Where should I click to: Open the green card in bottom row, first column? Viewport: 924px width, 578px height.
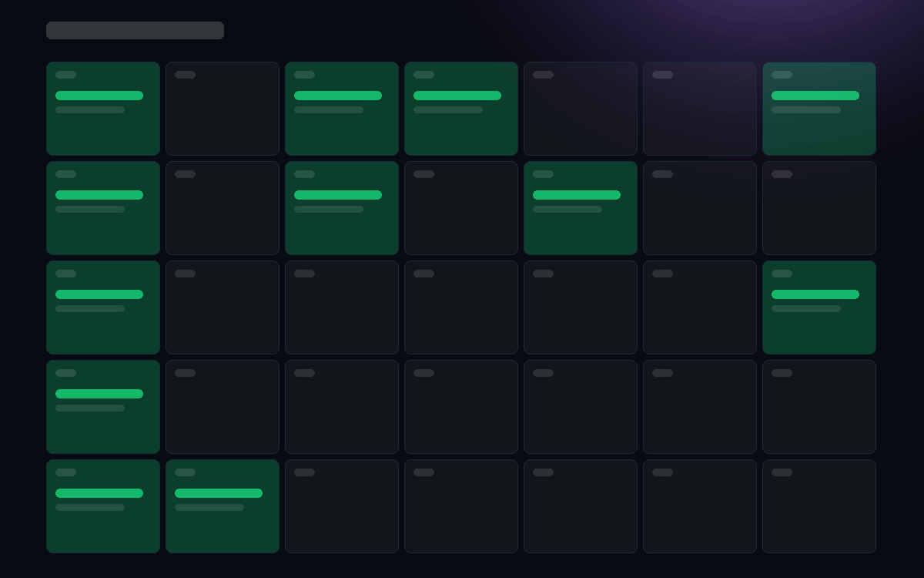(x=103, y=506)
